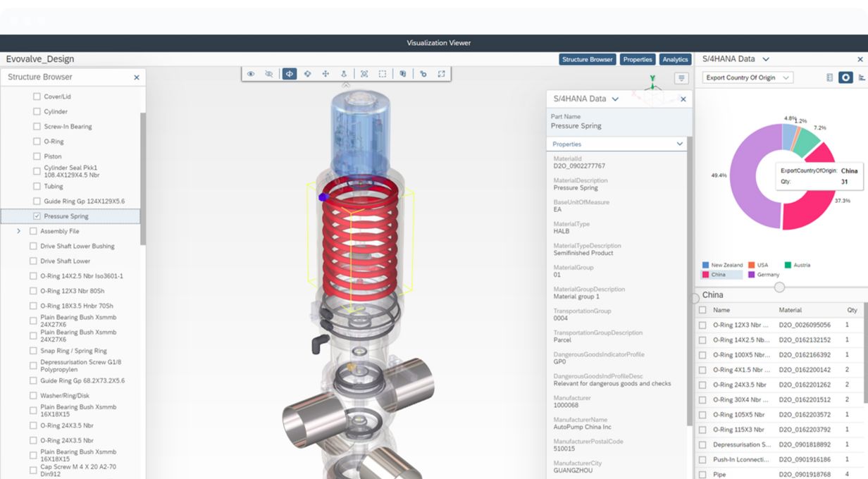Click the dashed rectangle selection tool

tap(383, 74)
